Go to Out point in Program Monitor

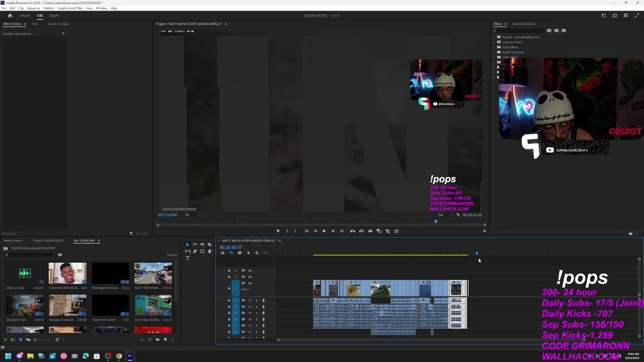tap(342, 231)
